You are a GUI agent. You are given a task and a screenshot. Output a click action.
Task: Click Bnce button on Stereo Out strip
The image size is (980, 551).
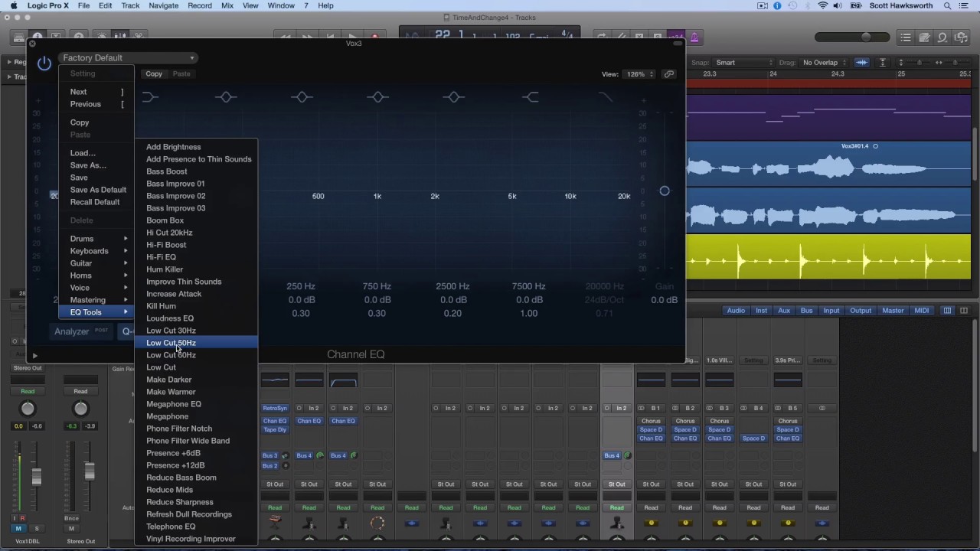point(72,518)
